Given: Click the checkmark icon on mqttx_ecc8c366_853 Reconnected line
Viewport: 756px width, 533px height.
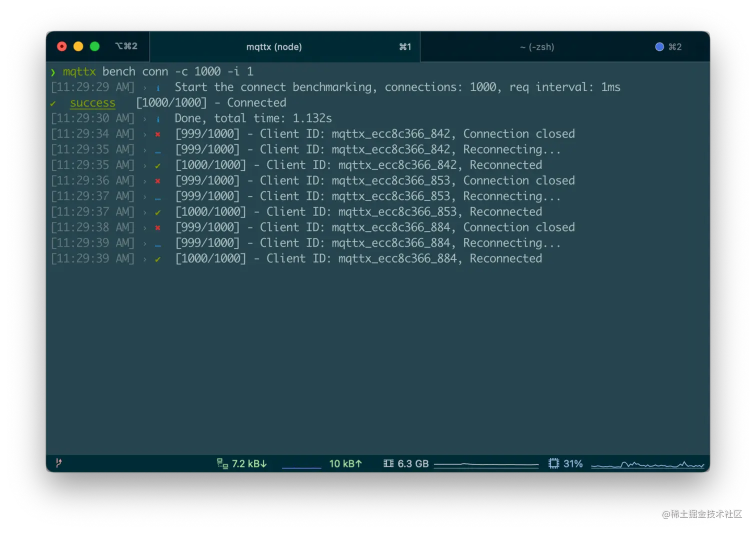Looking at the screenshot, I should pyautogui.click(x=157, y=212).
